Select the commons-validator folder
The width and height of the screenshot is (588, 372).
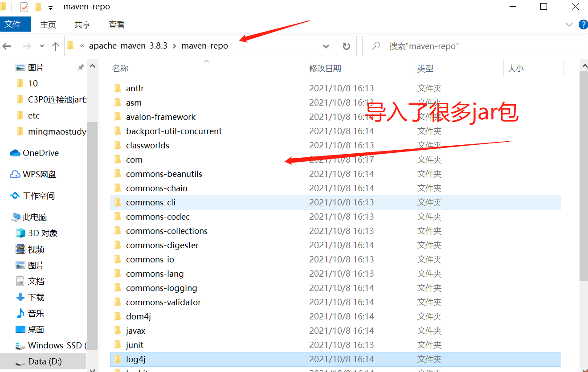pyautogui.click(x=335, y=302)
